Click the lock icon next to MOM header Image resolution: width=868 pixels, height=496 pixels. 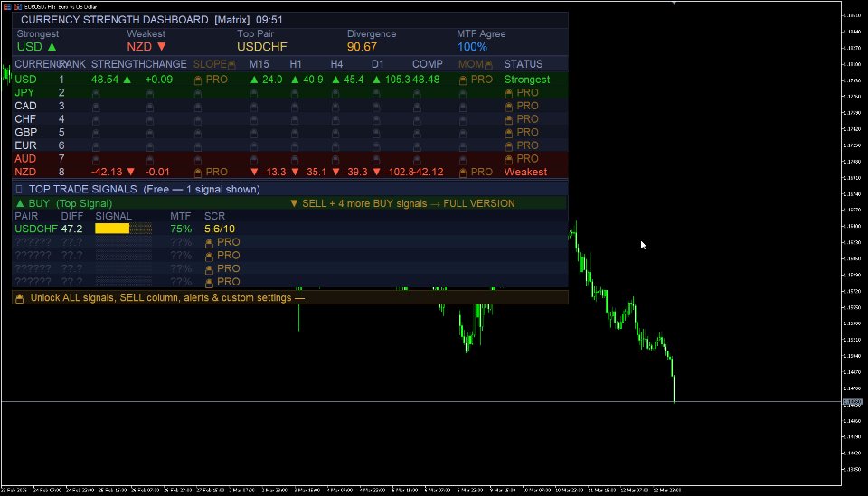[x=488, y=65]
